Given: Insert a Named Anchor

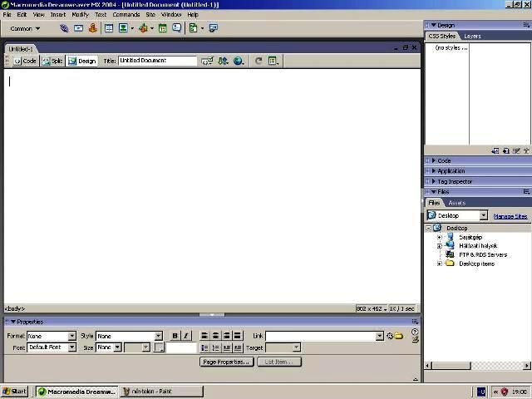Looking at the screenshot, I should (x=93, y=28).
